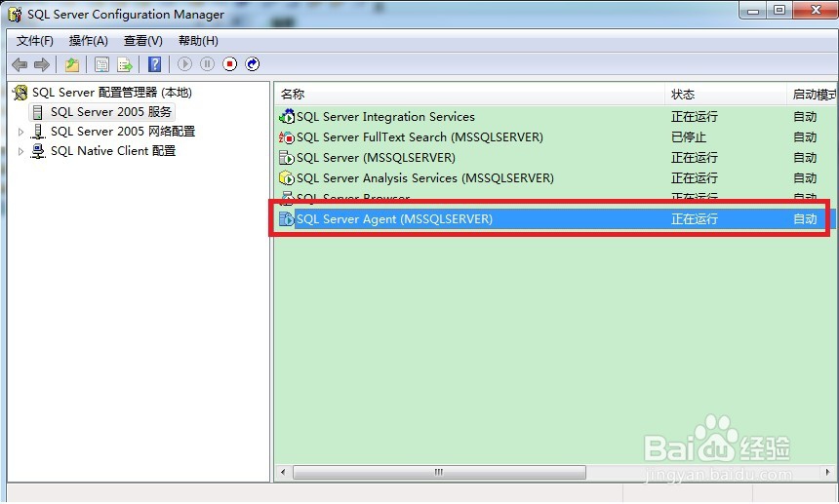Viewport: 839px width, 504px height.
Task: Sort by the 启动模式 column header
Action: click(x=813, y=95)
